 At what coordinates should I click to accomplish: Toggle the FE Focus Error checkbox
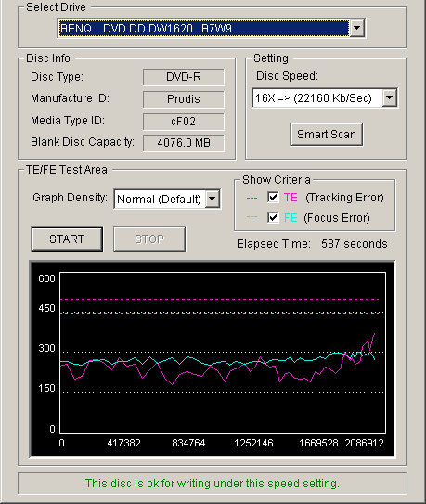click(x=273, y=217)
